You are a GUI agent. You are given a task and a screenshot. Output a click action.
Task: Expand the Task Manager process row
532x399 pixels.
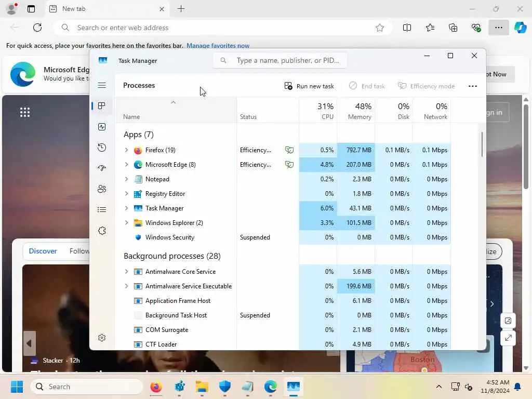[x=126, y=208]
